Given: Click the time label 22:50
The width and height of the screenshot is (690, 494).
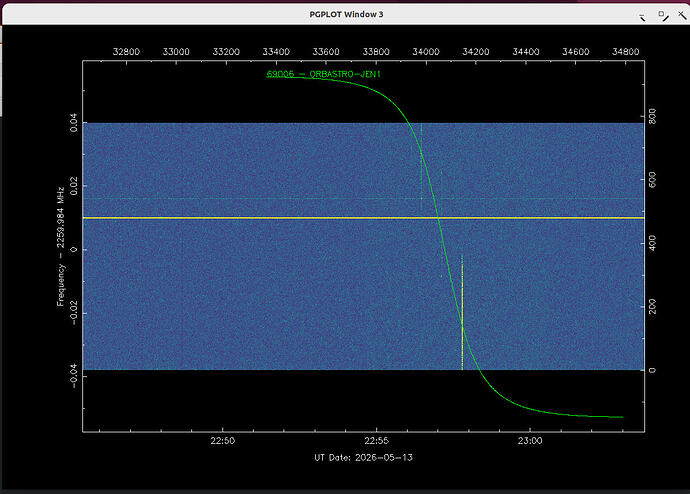Looking at the screenshot, I should click(223, 441).
